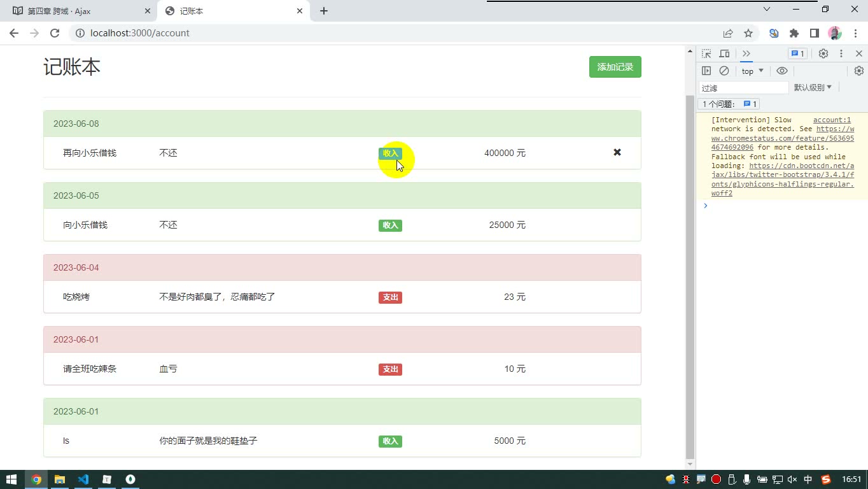The width and height of the screenshot is (868, 489).
Task: Share this page from the address bar
Action: tap(728, 33)
